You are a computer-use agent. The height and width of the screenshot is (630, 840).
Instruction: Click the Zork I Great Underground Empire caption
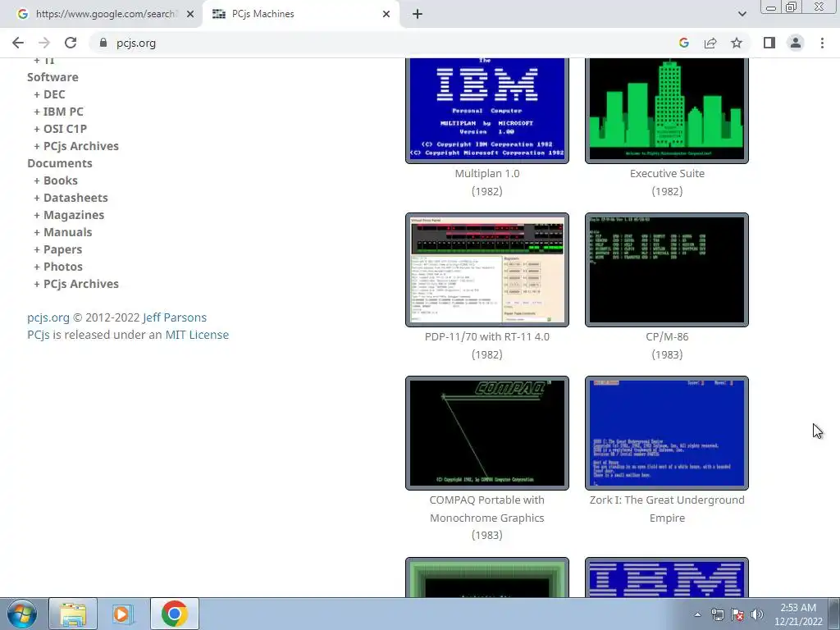point(667,509)
